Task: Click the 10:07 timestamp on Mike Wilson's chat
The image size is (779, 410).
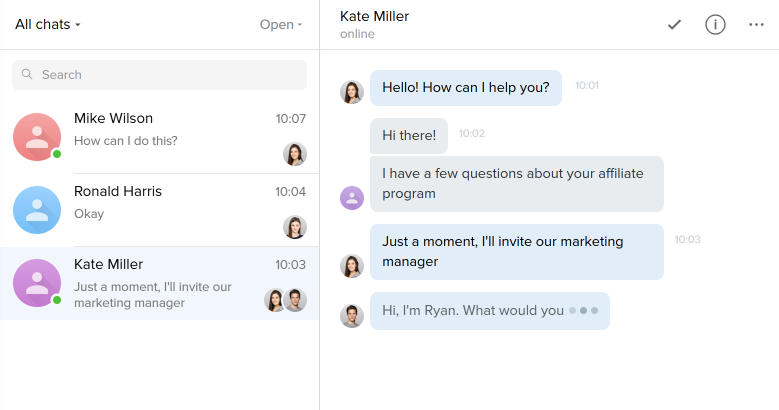Action: tap(291, 119)
